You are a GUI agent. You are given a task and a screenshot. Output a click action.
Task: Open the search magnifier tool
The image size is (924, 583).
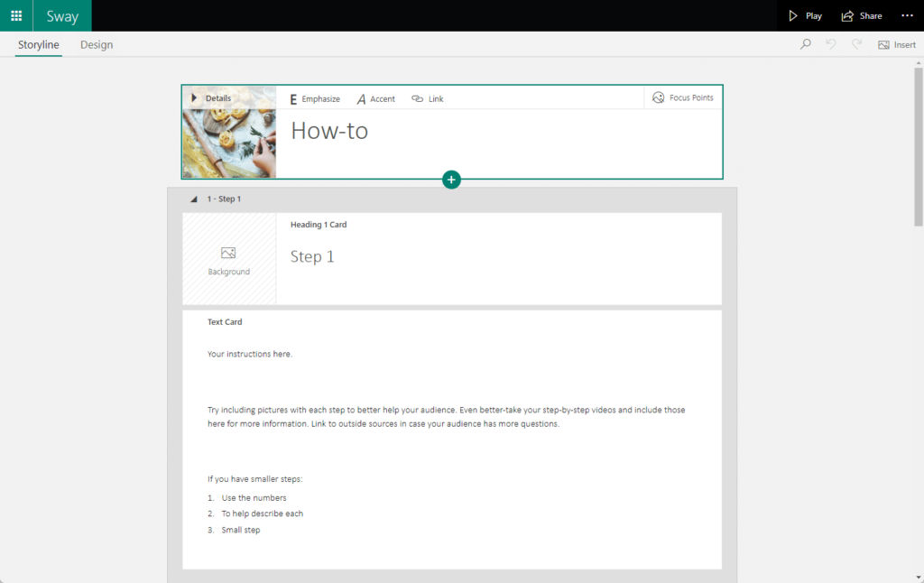coord(806,44)
